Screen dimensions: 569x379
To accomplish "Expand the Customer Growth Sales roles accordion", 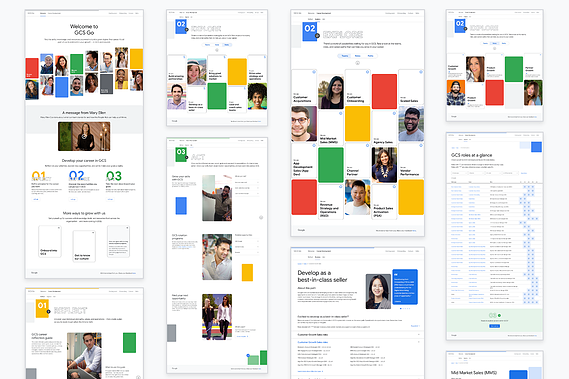I will click(357, 334).
